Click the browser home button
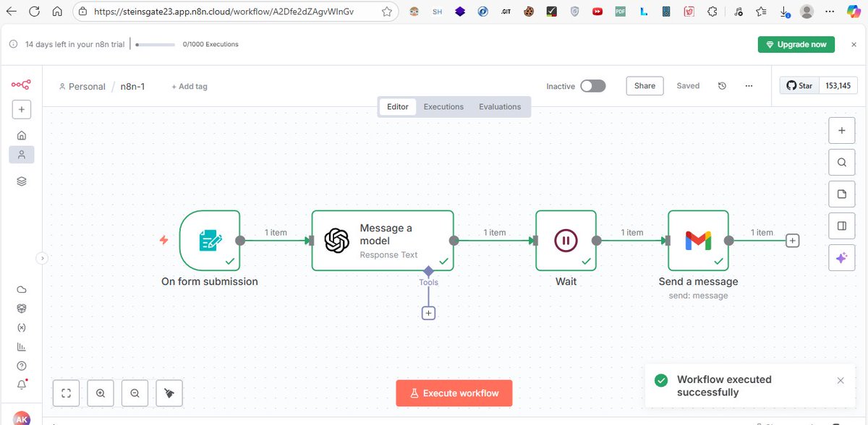This screenshot has width=868, height=425. click(x=57, y=12)
